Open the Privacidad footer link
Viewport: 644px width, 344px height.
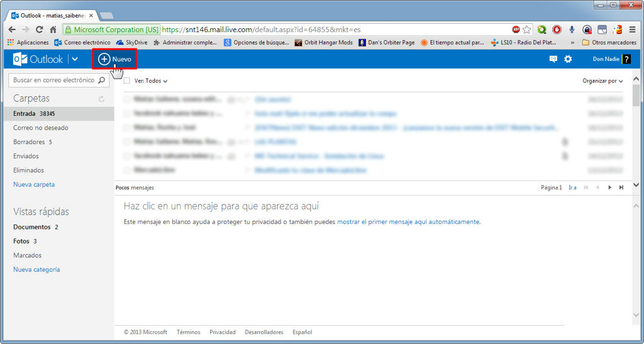click(223, 332)
